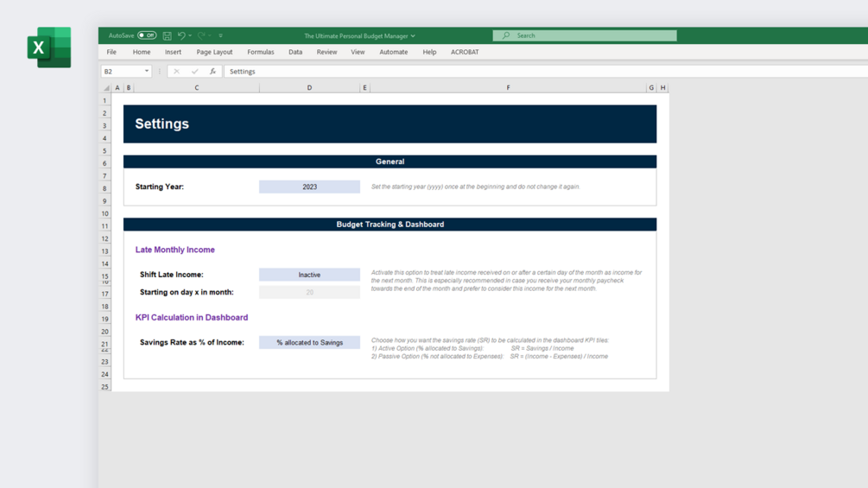
Task: Select row 8 header
Action: click(105, 188)
